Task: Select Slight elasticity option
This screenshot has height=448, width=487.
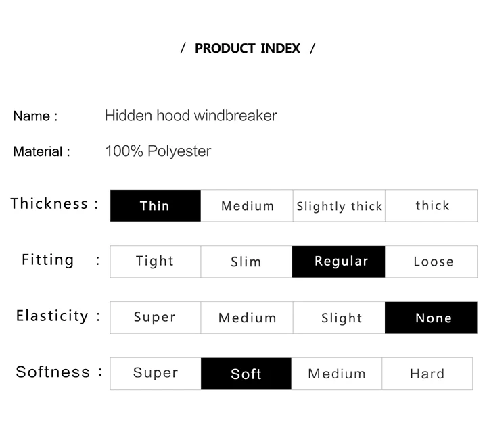Action: (339, 318)
